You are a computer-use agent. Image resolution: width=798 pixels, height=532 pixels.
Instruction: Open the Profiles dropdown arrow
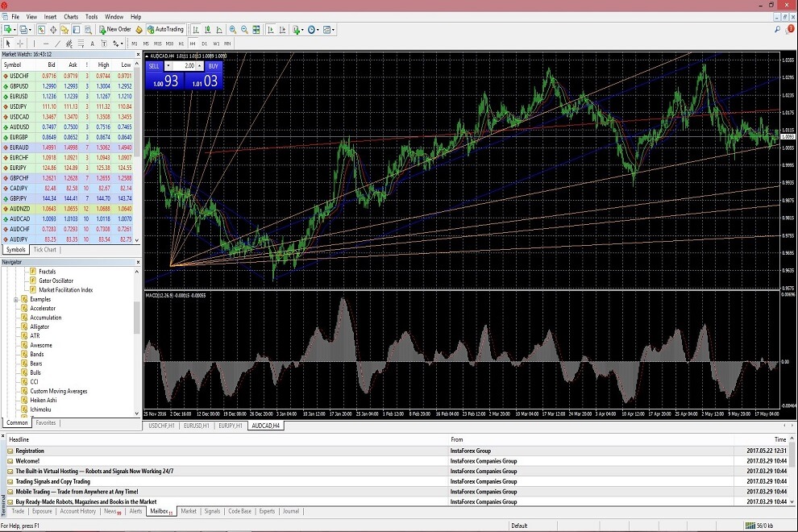(x=30, y=30)
